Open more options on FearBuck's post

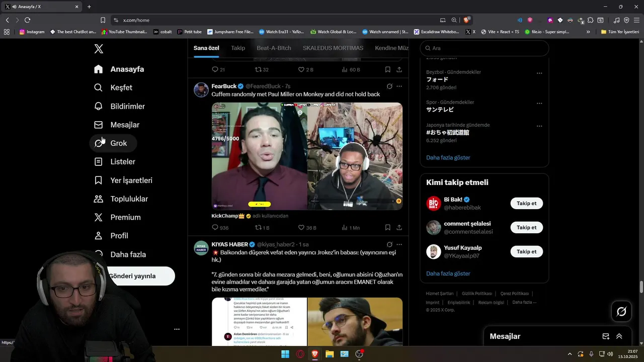(x=399, y=86)
